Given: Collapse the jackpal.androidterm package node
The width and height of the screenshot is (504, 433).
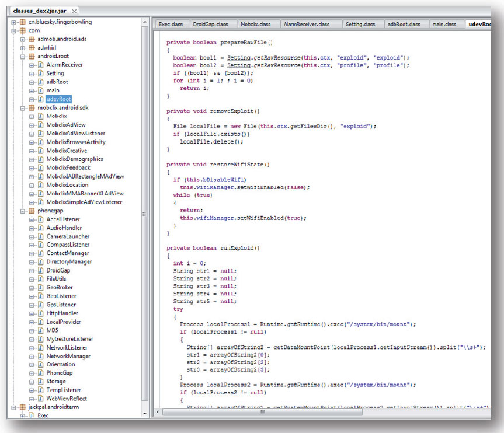Looking at the screenshot, I should (x=13, y=407).
